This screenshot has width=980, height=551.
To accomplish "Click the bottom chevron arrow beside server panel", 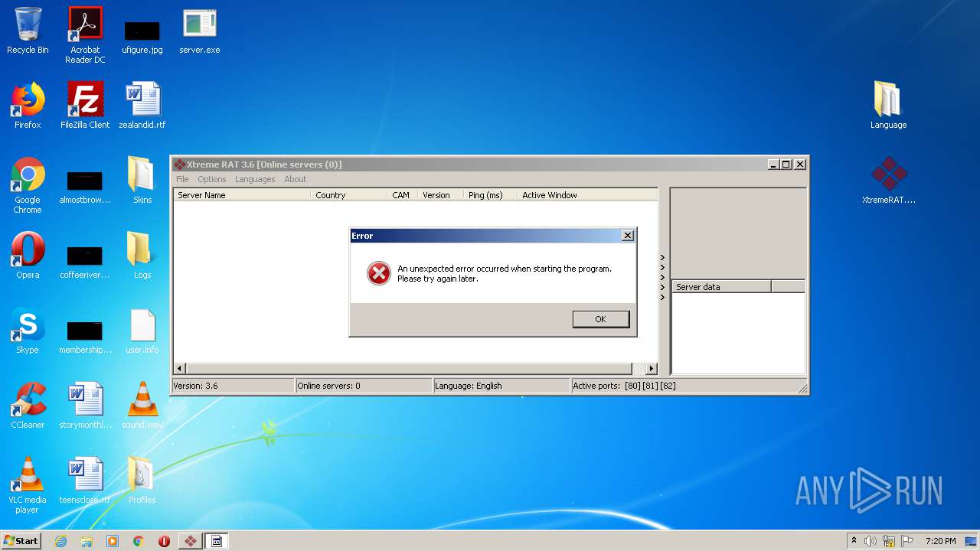I will tap(662, 298).
